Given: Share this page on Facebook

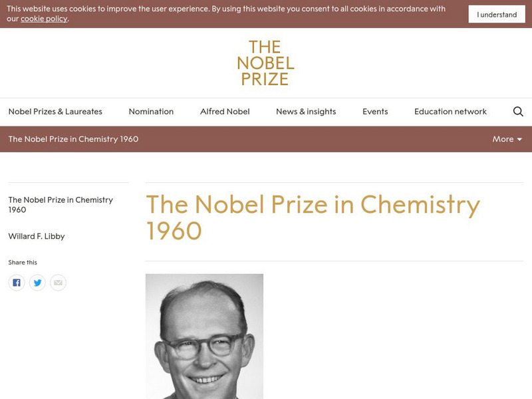Looking at the screenshot, I should (17, 283).
